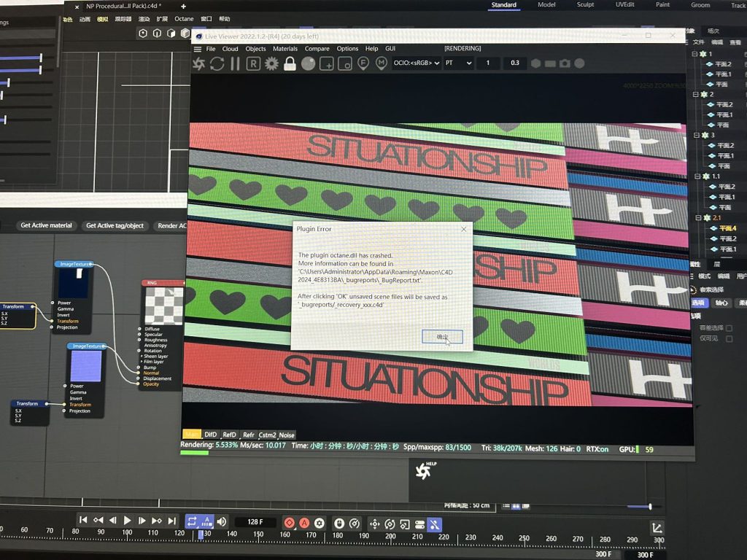
Task: Collapse the group 2 tree node
Action: [695, 94]
